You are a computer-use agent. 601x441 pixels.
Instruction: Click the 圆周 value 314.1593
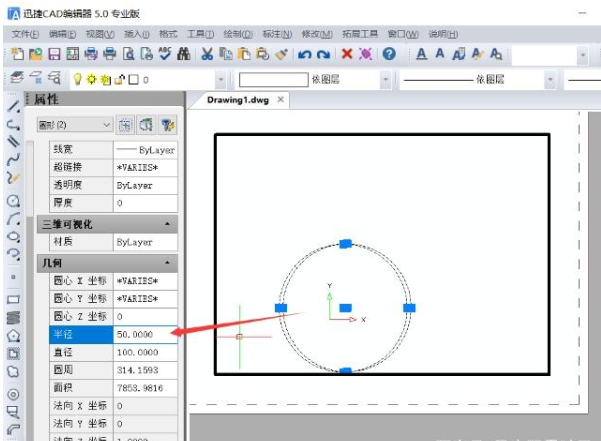[x=145, y=370]
